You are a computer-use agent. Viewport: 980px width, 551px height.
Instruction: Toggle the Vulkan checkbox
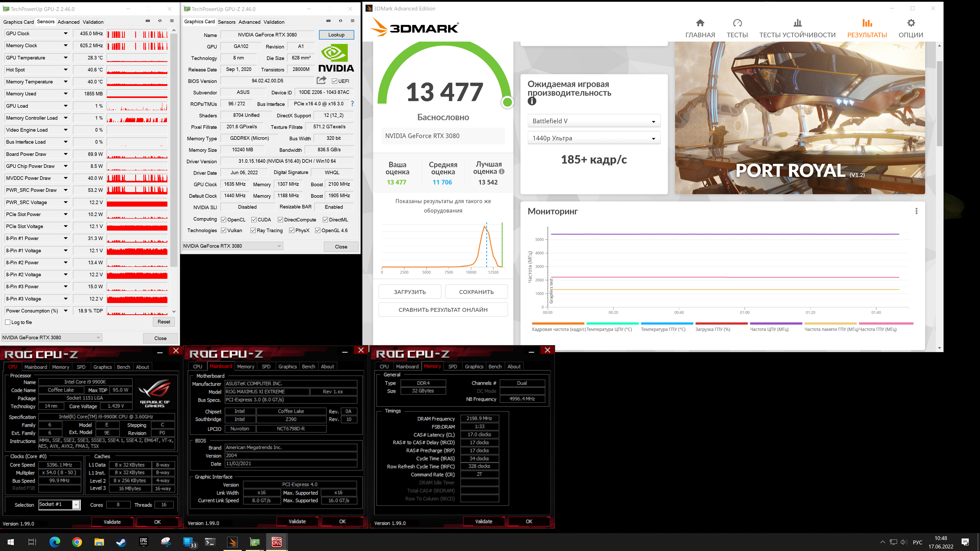[224, 230]
